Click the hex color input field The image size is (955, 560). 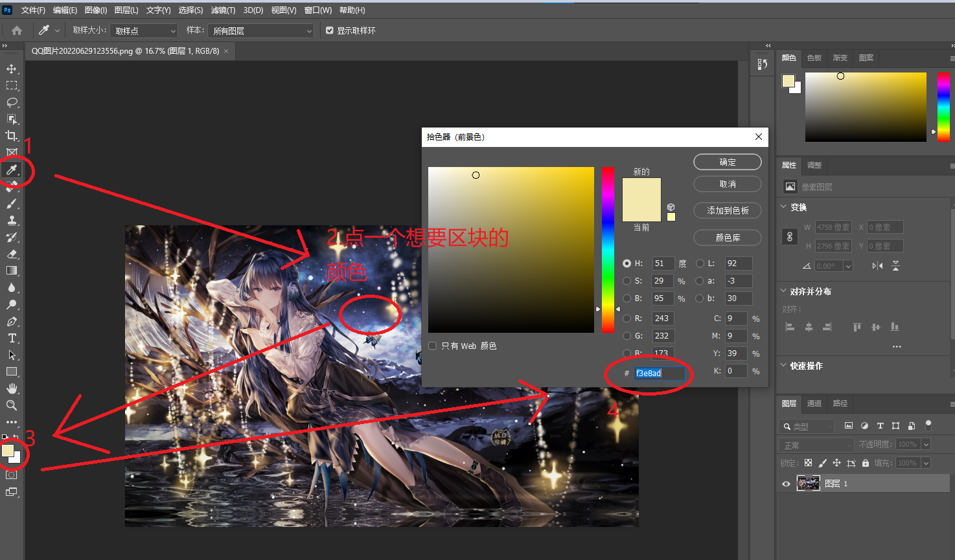pyautogui.click(x=659, y=373)
